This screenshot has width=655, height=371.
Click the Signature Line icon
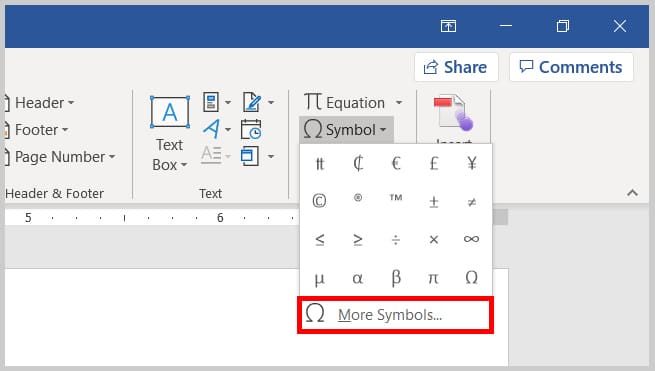click(x=252, y=102)
